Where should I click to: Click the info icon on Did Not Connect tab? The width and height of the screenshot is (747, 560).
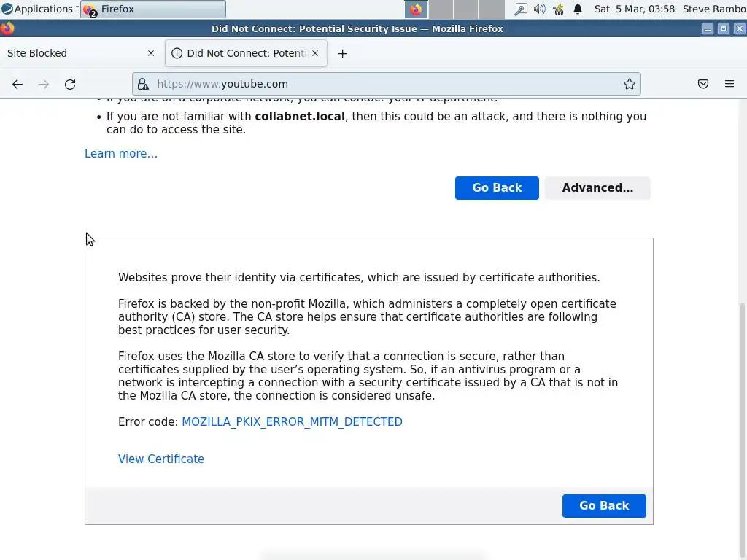tap(177, 53)
